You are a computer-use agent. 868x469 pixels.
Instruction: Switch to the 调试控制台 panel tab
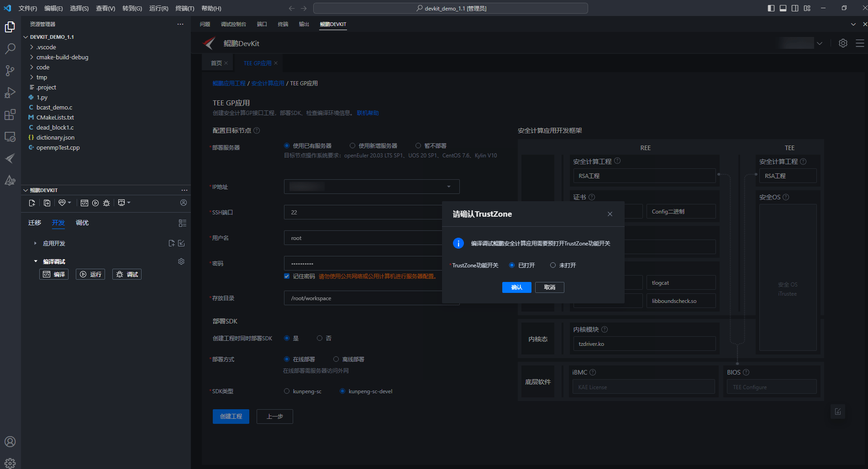pyautogui.click(x=233, y=24)
